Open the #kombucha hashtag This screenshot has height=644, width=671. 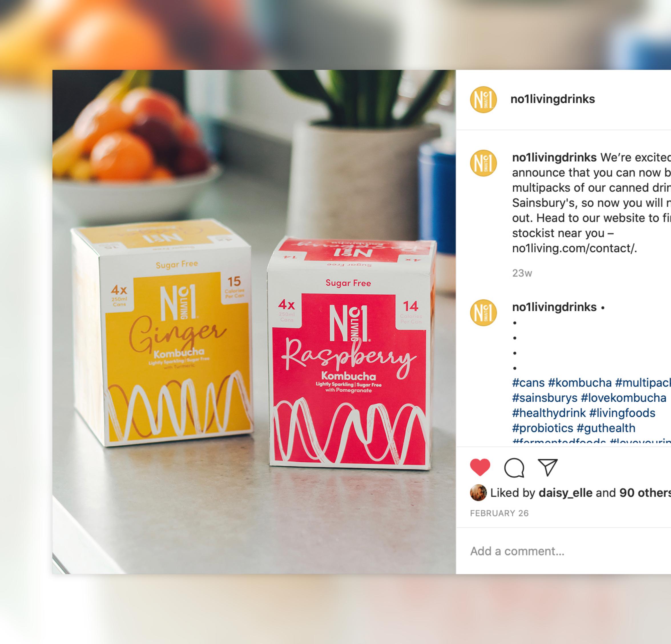tap(580, 383)
